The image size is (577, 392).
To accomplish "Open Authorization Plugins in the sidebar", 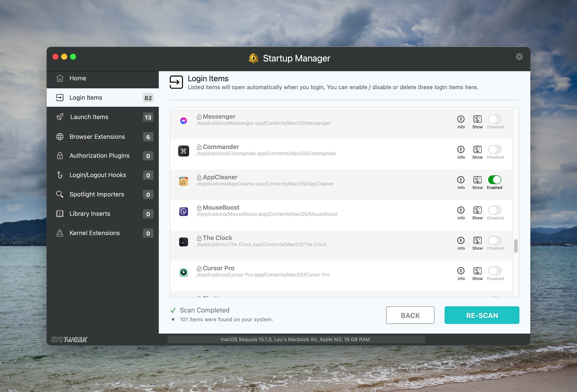I will pyautogui.click(x=103, y=156).
